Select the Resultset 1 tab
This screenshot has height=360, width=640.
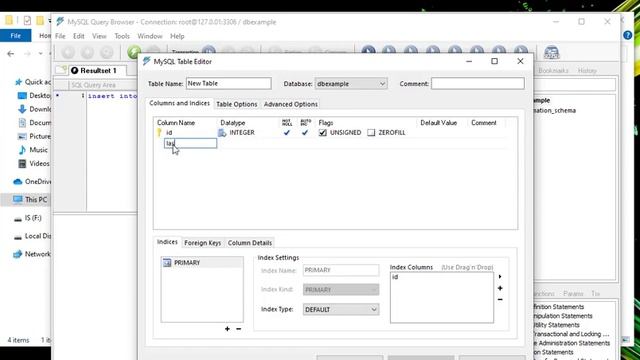[x=98, y=71]
